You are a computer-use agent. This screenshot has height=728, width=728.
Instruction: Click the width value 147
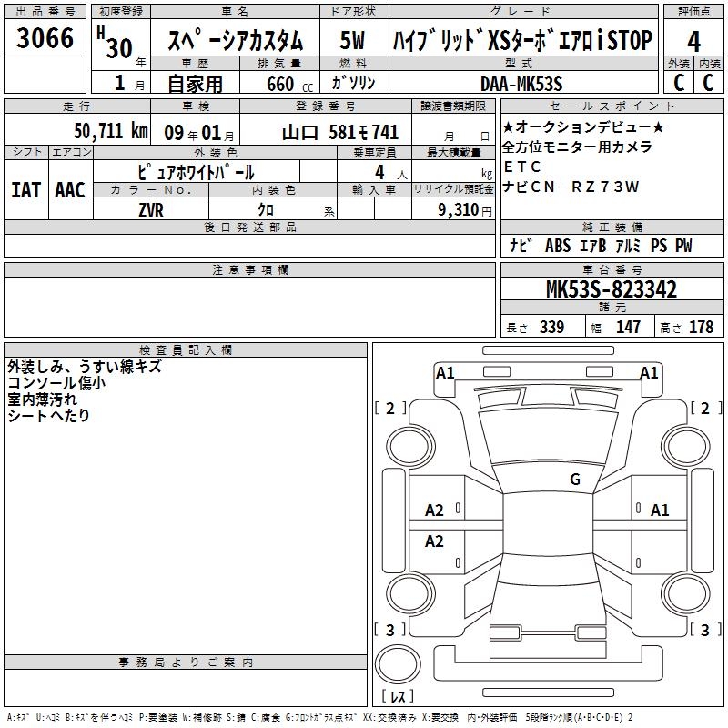(x=628, y=327)
